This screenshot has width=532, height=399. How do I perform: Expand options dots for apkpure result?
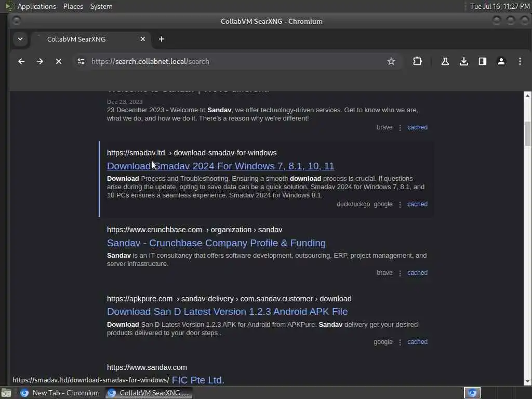400,342
